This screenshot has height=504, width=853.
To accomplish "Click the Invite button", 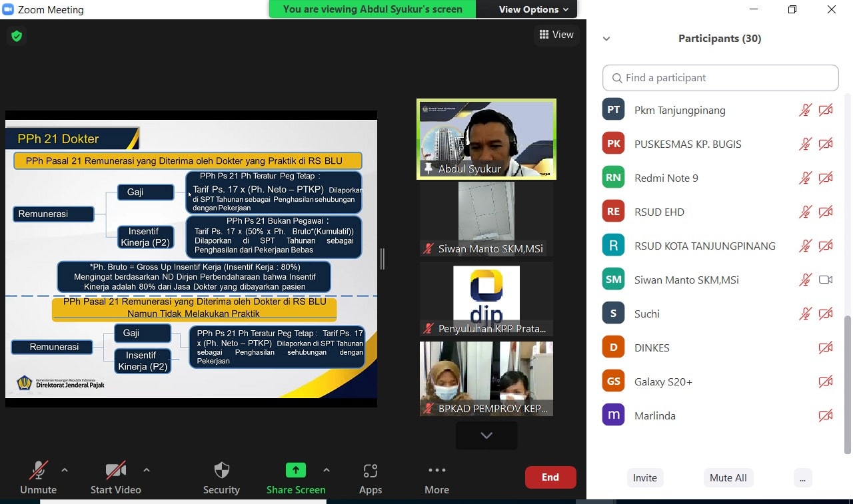I will (644, 477).
